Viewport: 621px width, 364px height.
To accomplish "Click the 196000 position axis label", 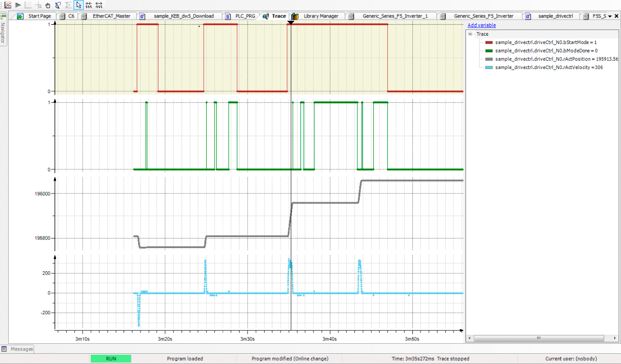I will [42, 194].
